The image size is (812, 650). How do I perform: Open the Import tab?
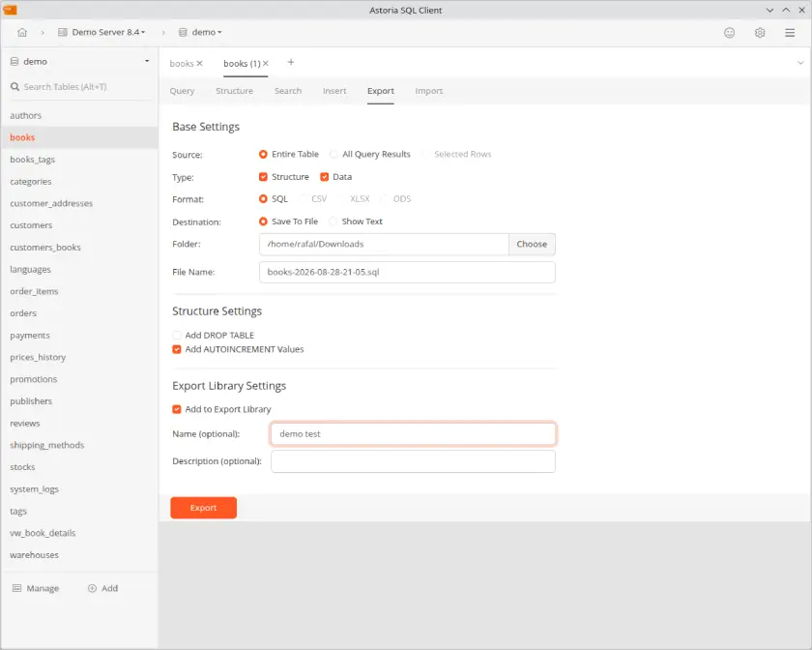click(429, 91)
